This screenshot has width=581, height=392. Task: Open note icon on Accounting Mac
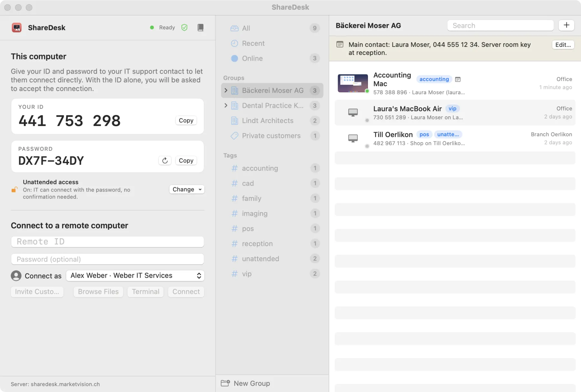tap(458, 79)
